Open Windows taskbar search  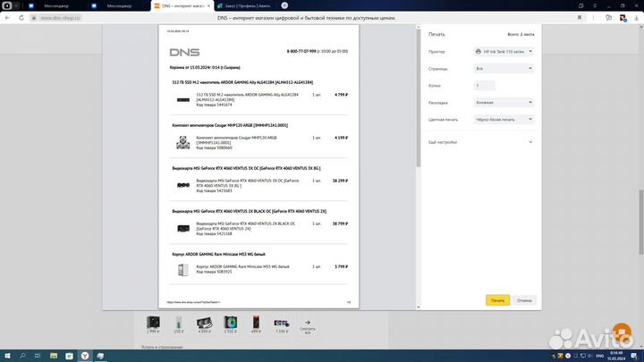coord(22,356)
